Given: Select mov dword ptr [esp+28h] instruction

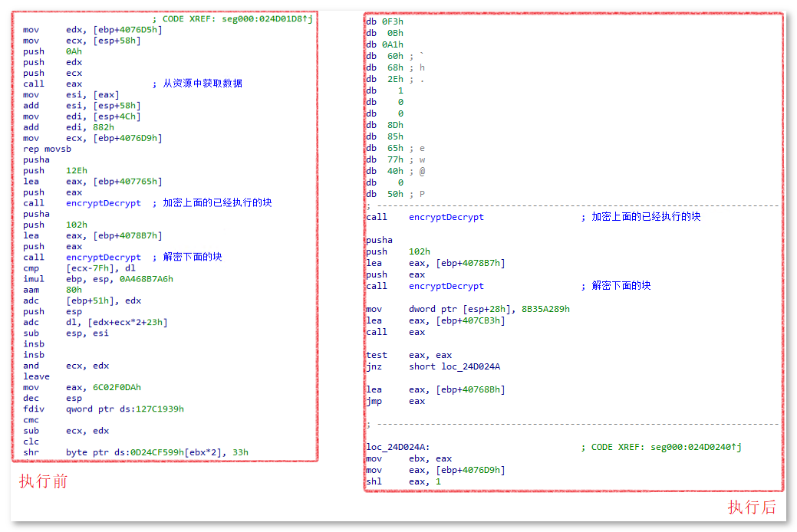Looking at the screenshot, I should (467, 309).
